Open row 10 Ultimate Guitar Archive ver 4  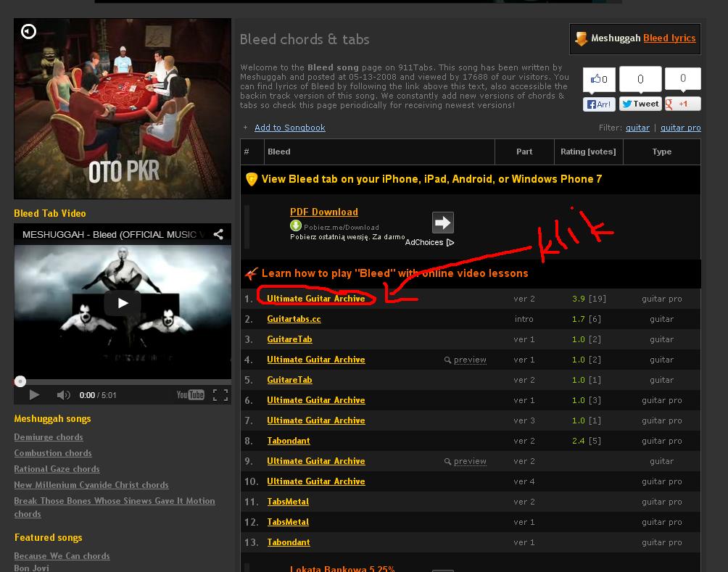click(315, 481)
